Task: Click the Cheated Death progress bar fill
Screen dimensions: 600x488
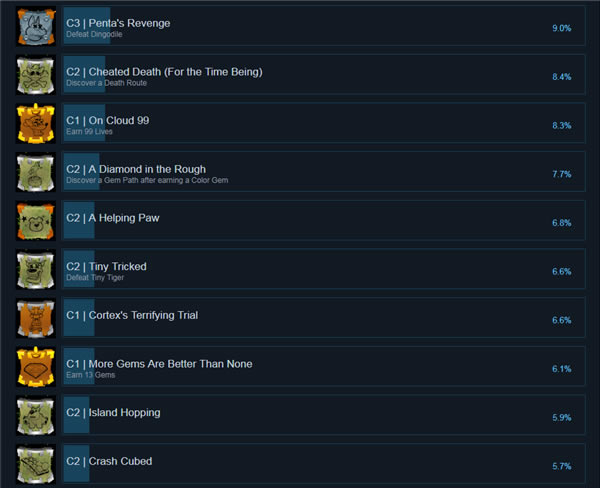Action: 82,75
